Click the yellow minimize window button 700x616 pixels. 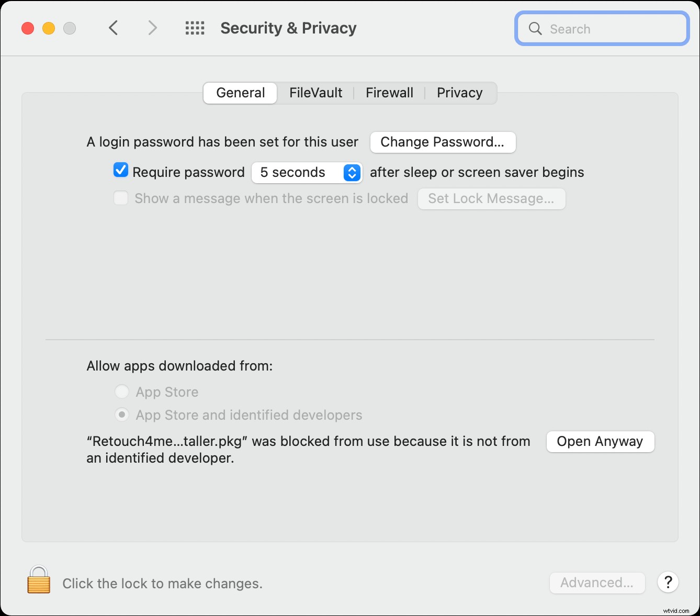[x=49, y=28]
